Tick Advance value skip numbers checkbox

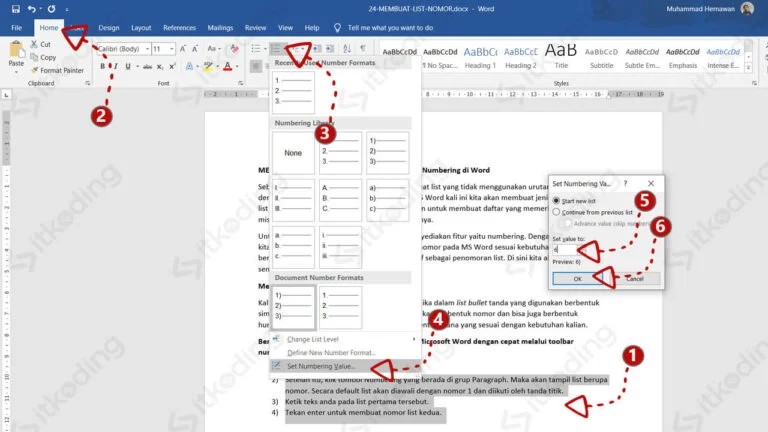coord(568,223)
